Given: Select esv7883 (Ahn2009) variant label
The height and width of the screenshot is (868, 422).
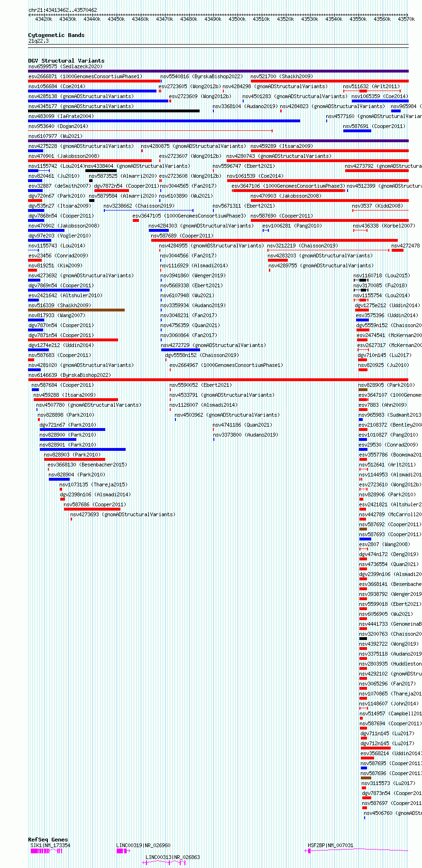Looking at the screenshot, I should point(383,405).
